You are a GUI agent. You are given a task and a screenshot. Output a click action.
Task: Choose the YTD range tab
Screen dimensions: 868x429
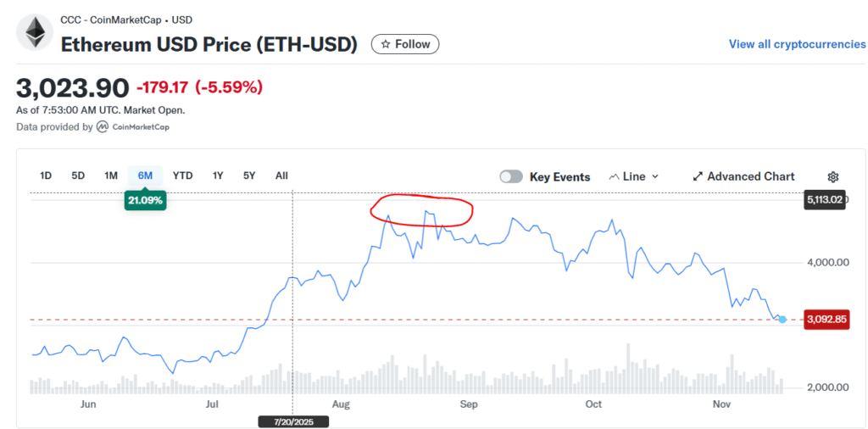click(182, 175)
